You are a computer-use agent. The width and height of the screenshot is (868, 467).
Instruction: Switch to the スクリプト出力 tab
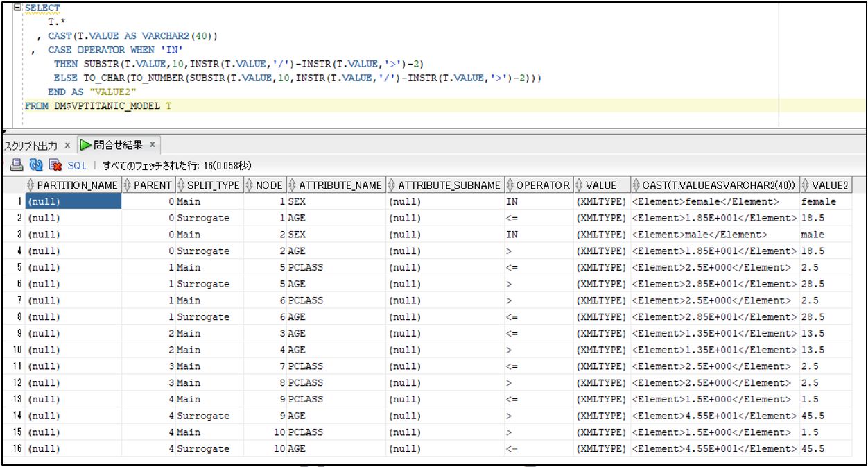click(31, 146)
